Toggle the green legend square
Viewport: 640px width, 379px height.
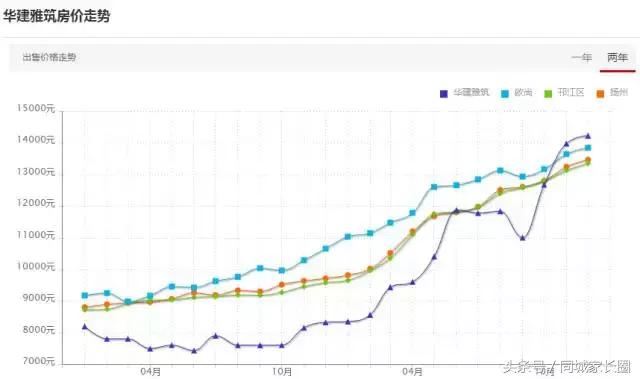point(548,93)
